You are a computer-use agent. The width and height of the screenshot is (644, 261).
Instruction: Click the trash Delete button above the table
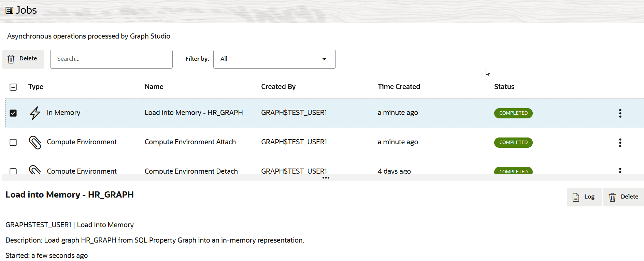[x=23, y=59]
